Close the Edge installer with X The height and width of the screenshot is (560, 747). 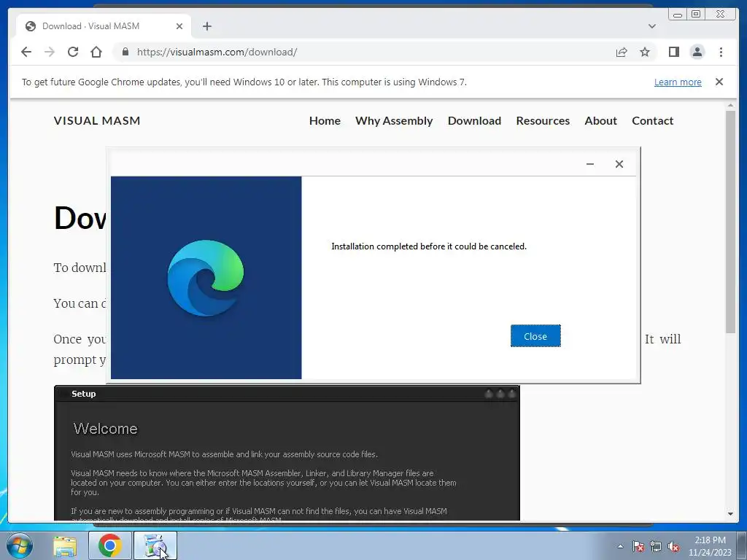619,164
